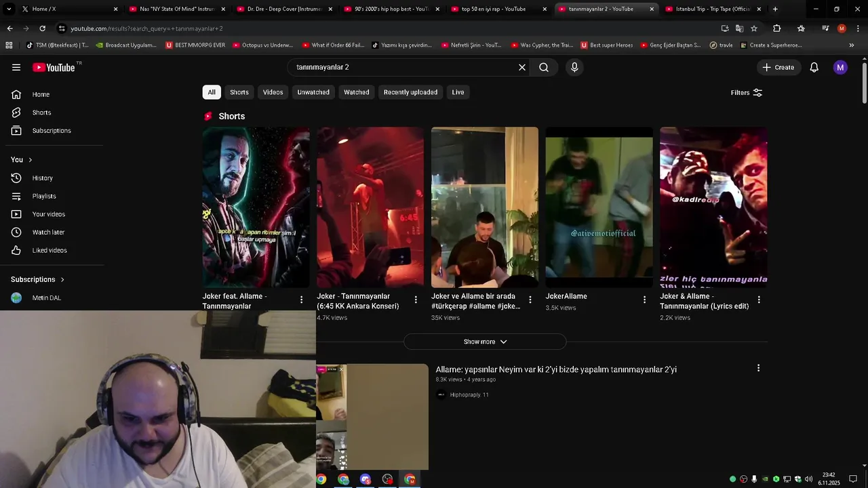This screenshot has height=488, width=868.
Task: Open the YouTube guide hamburger menu
Action: pyautogui.click(x=16, y=67)
